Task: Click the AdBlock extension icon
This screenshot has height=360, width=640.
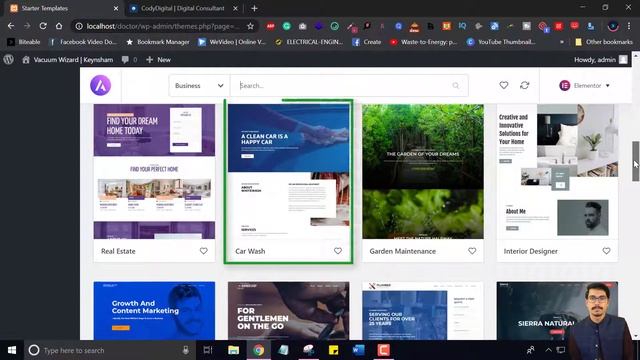Action: coord(271,26)
